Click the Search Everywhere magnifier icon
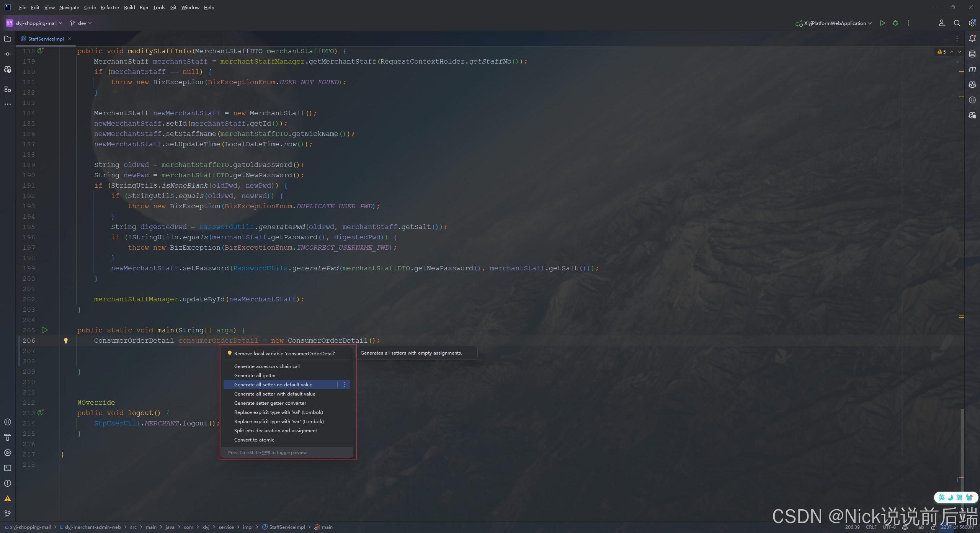 pos(957,23)
